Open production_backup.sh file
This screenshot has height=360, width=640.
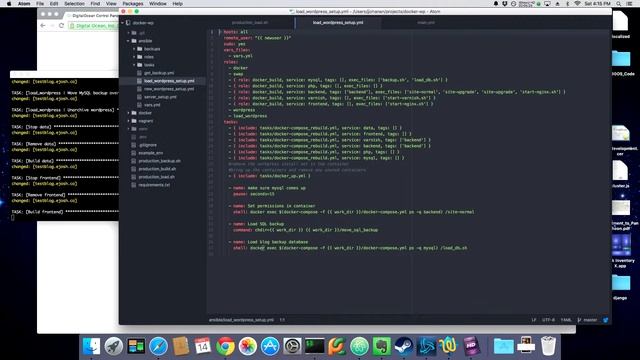[160, 161]
